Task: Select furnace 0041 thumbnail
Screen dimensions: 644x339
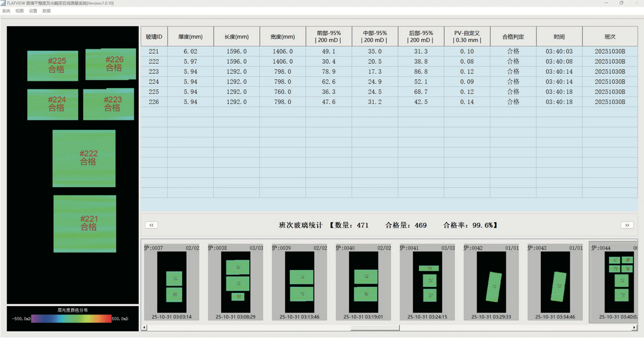Action: tap(427, 282)
